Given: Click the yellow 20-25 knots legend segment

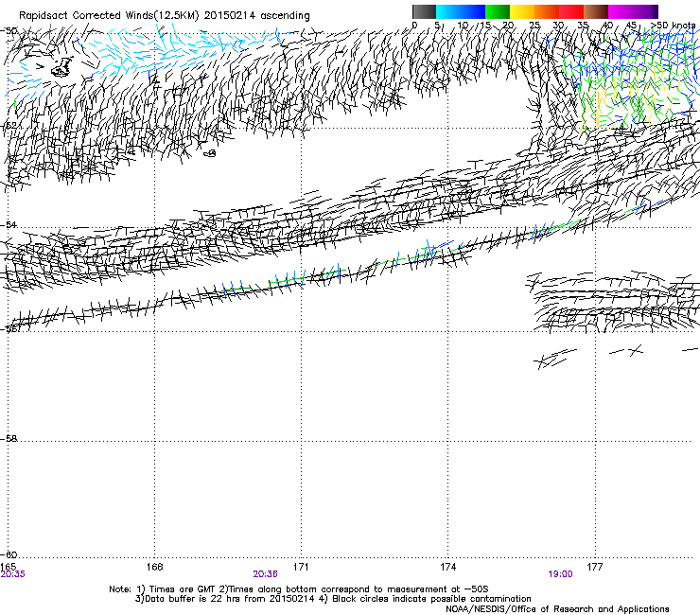Looking at the screenshot, I should (522, 11).
